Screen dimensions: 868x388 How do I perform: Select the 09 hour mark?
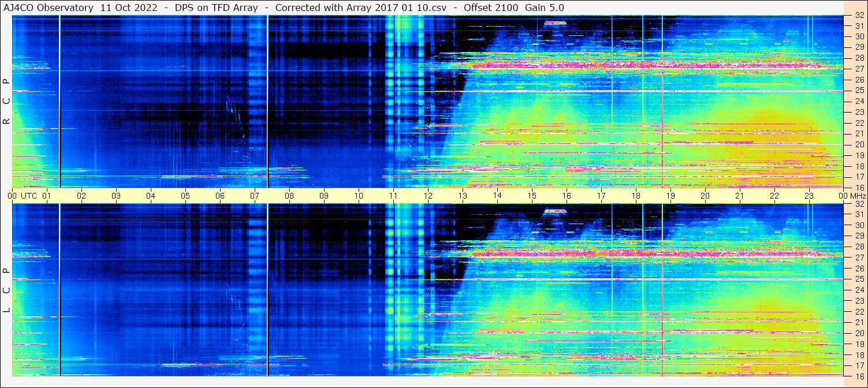(x=324, y=196)
